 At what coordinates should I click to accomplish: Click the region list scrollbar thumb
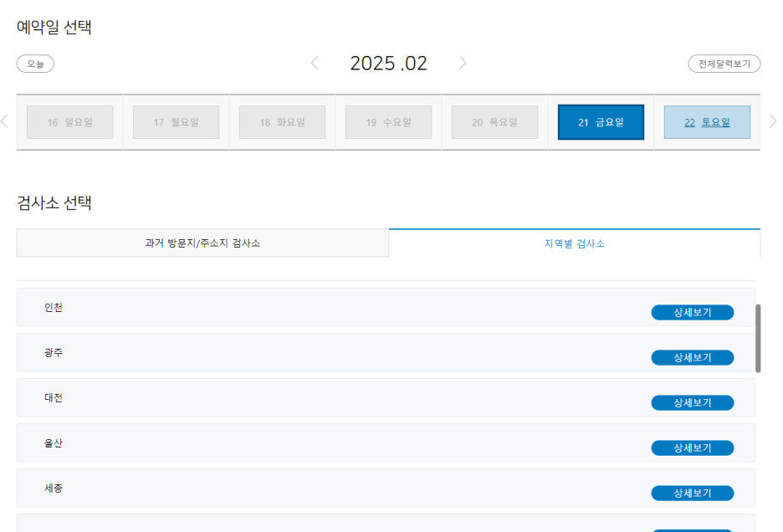(758, 338)
